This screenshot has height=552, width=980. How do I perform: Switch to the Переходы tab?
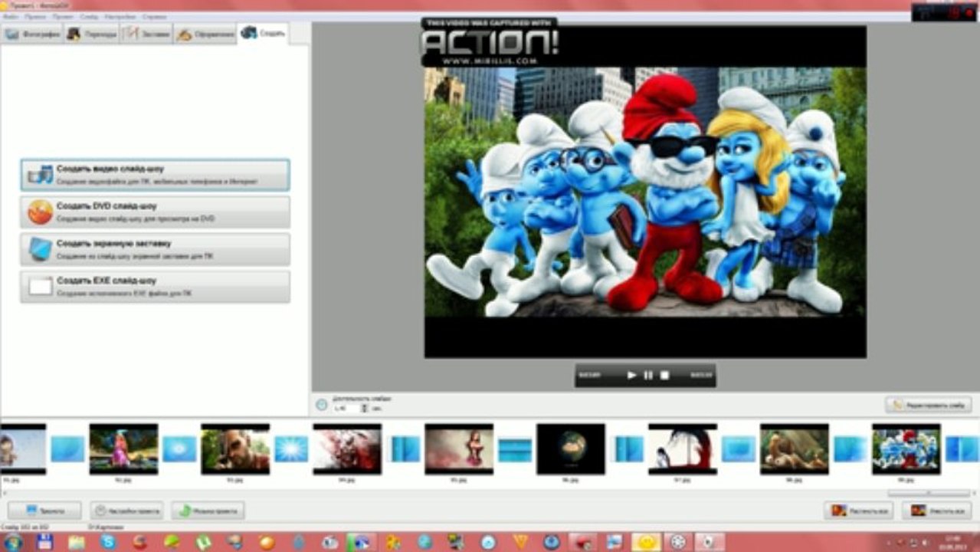92,34
